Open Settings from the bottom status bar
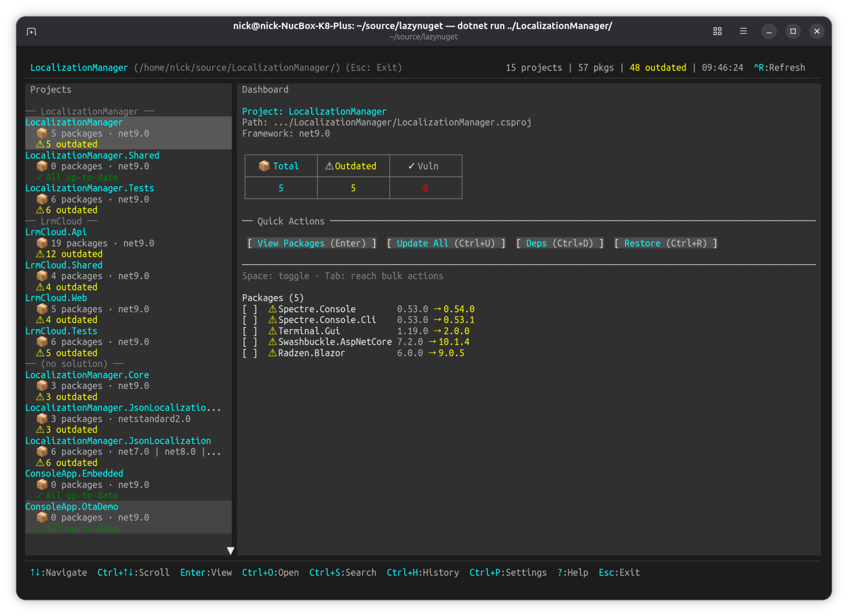This screenshot has width=848, height=616. [507, 572]
